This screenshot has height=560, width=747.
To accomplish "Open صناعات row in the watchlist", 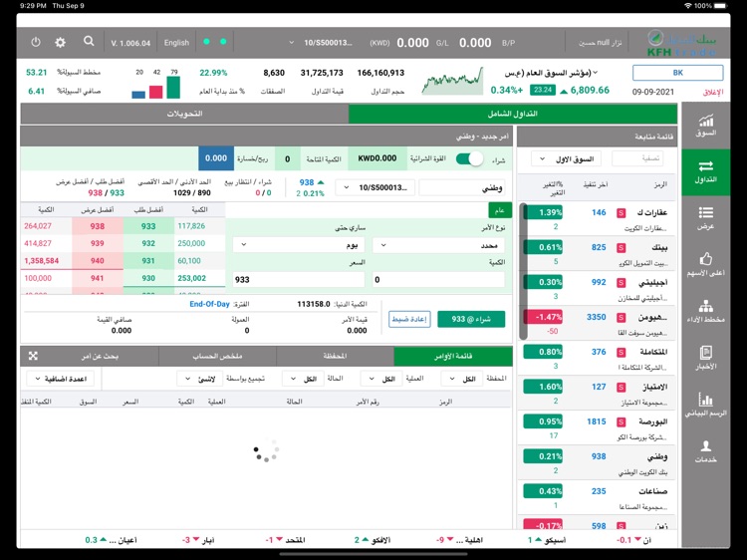I will pyautogui.click(x=596, y=498).
